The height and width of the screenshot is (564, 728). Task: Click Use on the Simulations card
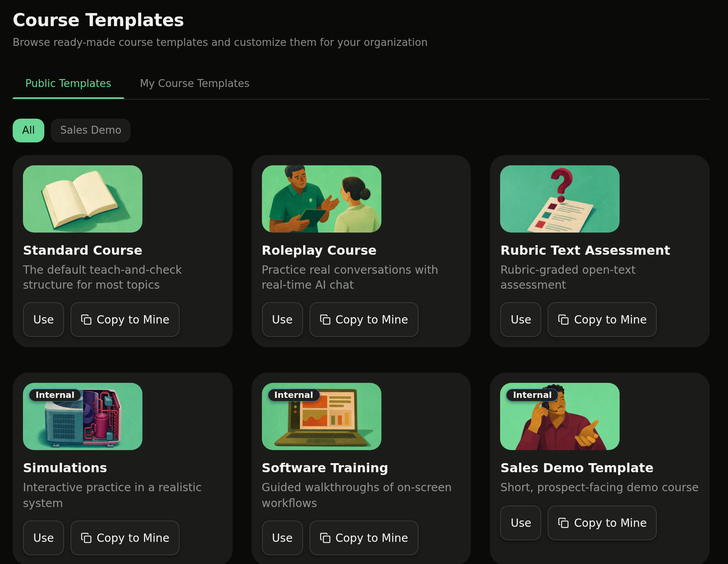click(44, 538)
